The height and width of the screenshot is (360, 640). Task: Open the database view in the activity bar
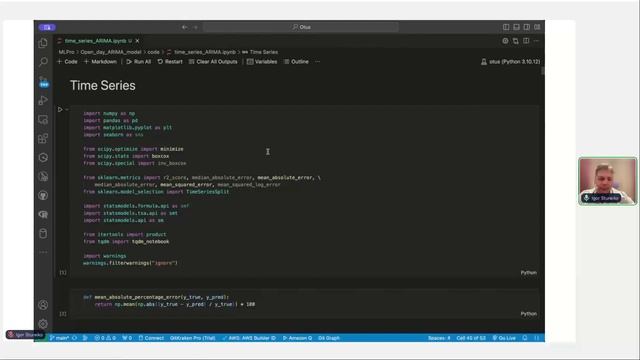click(x=43, y=233)
